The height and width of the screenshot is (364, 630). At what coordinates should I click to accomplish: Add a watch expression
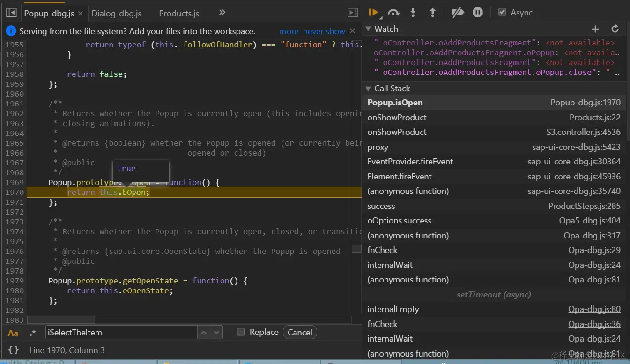[x=595, y=29]
